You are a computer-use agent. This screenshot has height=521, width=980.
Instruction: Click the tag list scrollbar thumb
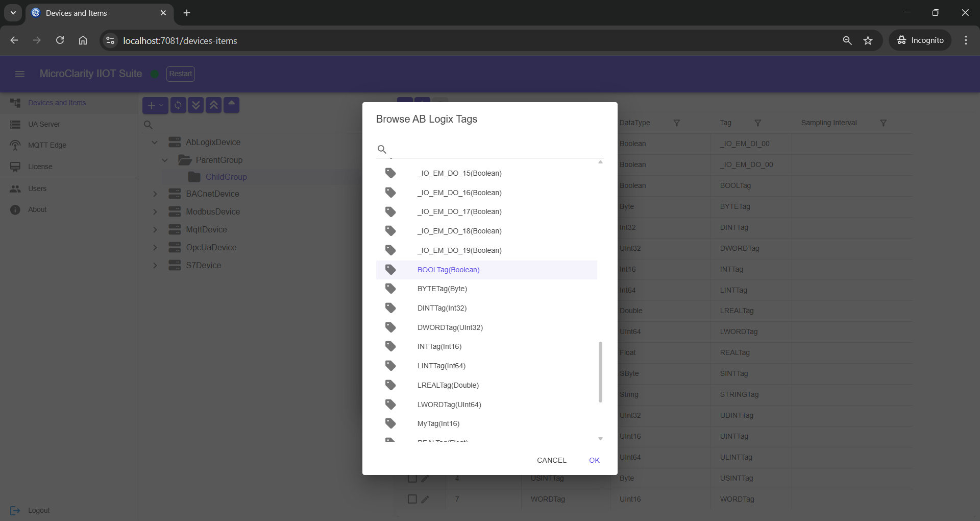pos(600,372)
